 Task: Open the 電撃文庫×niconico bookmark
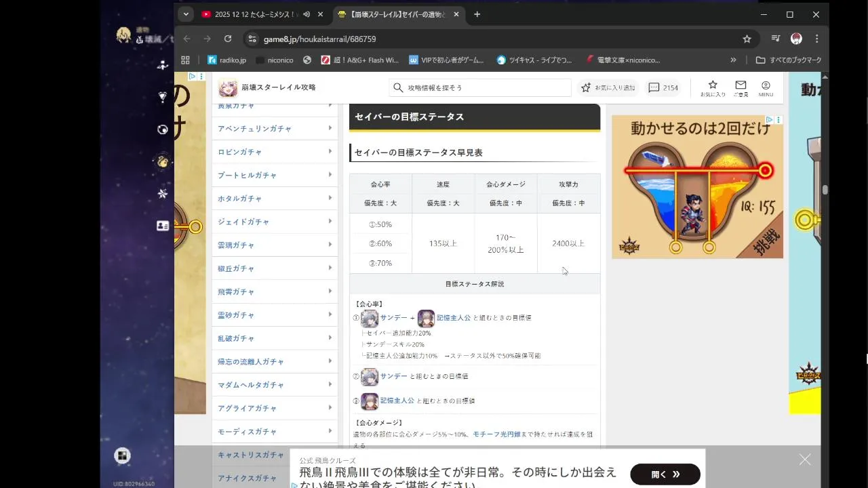tap(623, 60)
